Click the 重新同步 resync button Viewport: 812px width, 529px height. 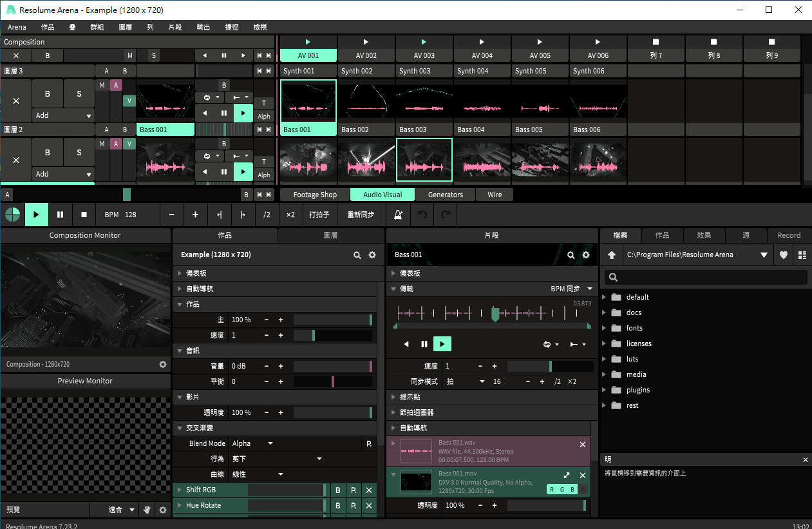click(361, 215)
